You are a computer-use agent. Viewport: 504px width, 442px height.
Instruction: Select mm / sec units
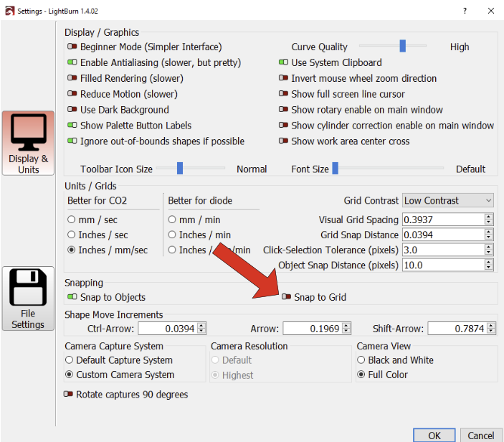click(71, 220)
